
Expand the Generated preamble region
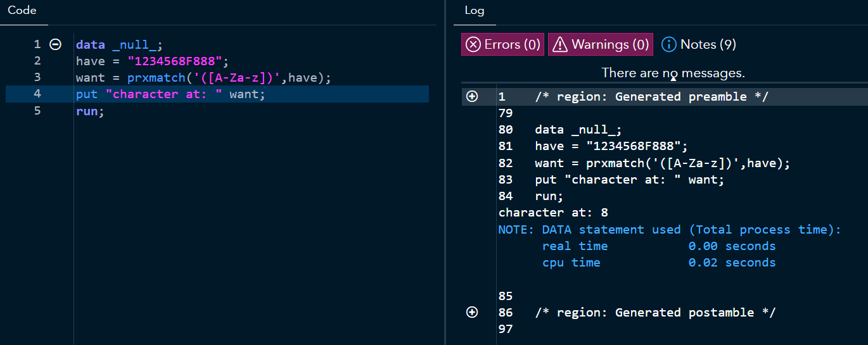click(472, 96)
